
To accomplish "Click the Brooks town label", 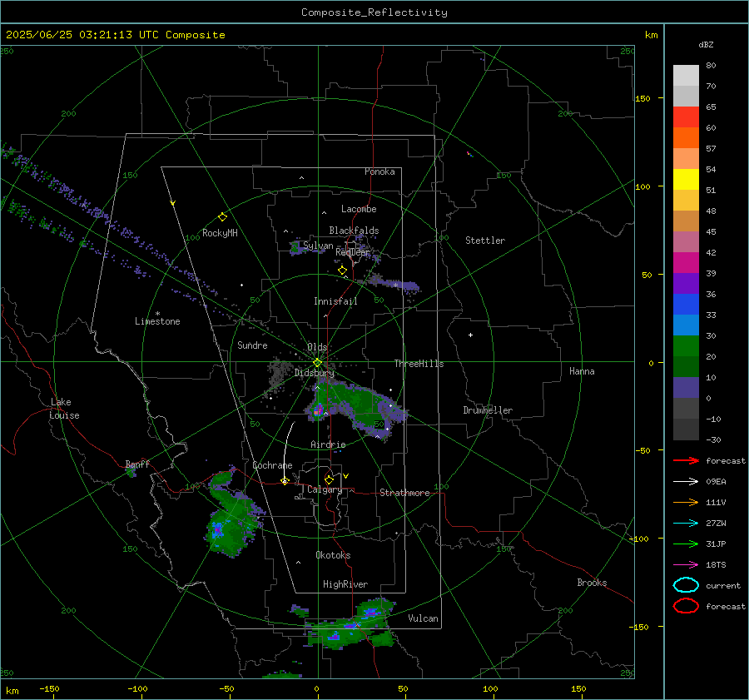I will click(x=592, y=583).
